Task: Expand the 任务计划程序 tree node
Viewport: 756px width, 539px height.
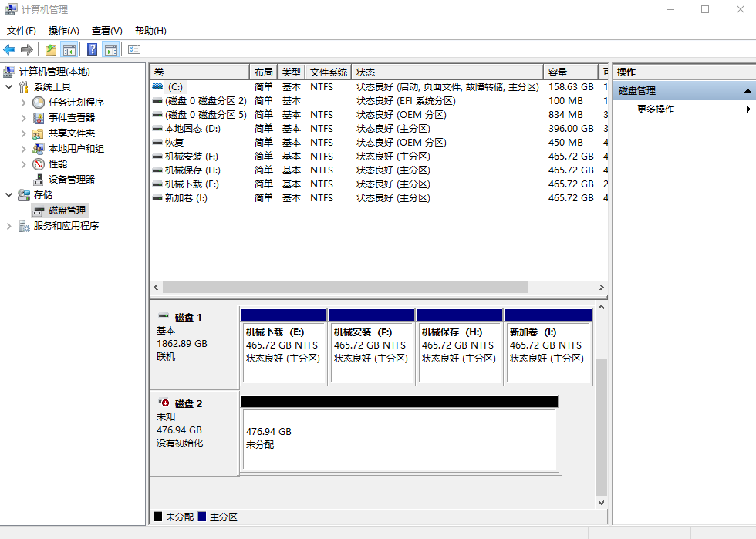Action: coord(22,103)
